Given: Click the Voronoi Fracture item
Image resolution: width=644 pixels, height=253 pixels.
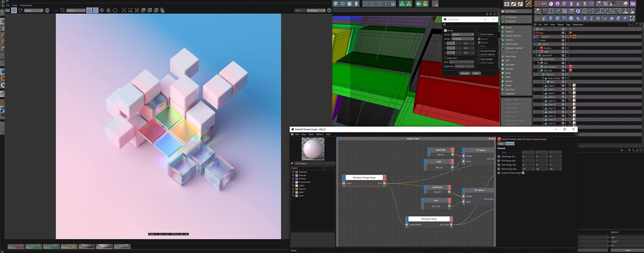Looking at the screenshot, I should pyautogui.click(x=515, y=35).
